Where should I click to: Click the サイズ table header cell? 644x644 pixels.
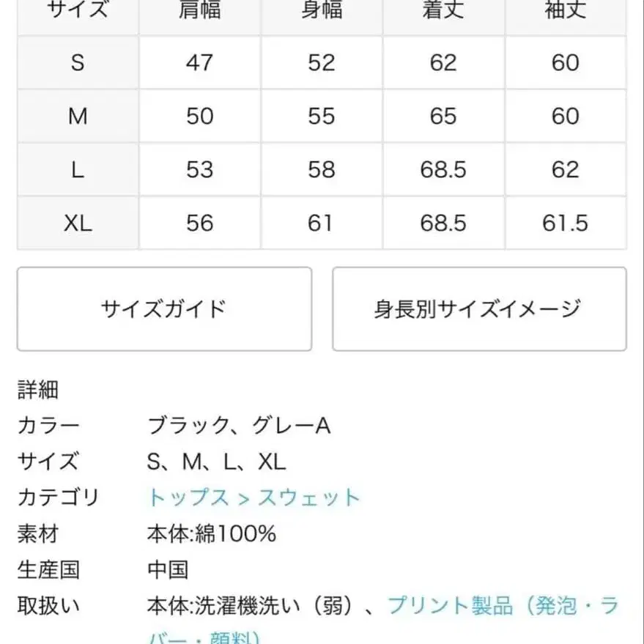pyautogui.click(x=77, y=11)
